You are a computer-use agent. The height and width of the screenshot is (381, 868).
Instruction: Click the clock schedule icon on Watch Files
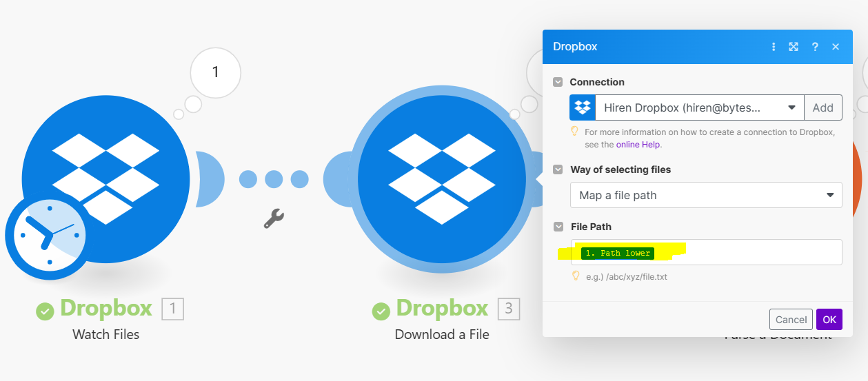pyautogui.click(x=48, y=234)
